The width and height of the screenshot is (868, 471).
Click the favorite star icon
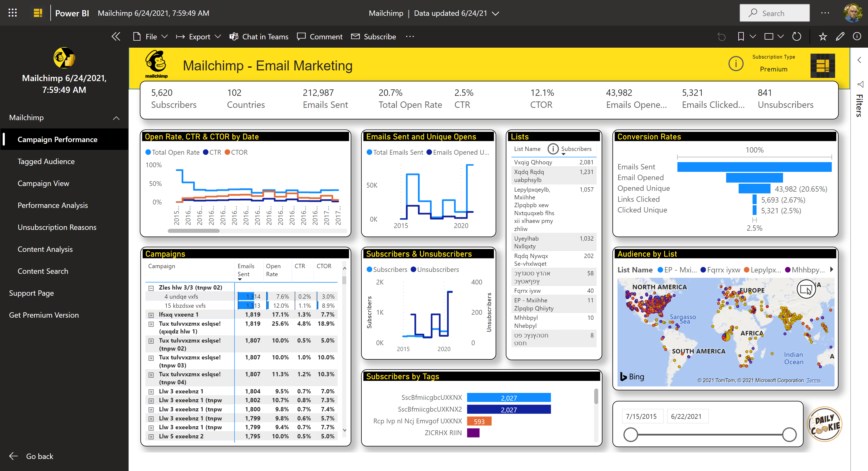pyautogui.click(x=822, y=36)
